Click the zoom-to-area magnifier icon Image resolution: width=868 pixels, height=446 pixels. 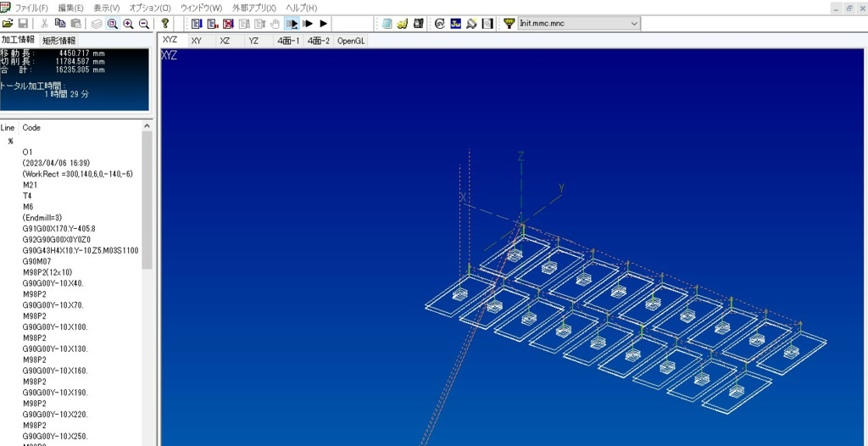[x=113, y=24]
